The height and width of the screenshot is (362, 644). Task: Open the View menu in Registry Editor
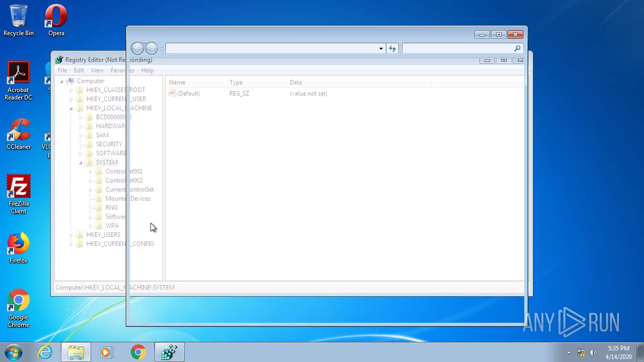(x=97, y=70)
